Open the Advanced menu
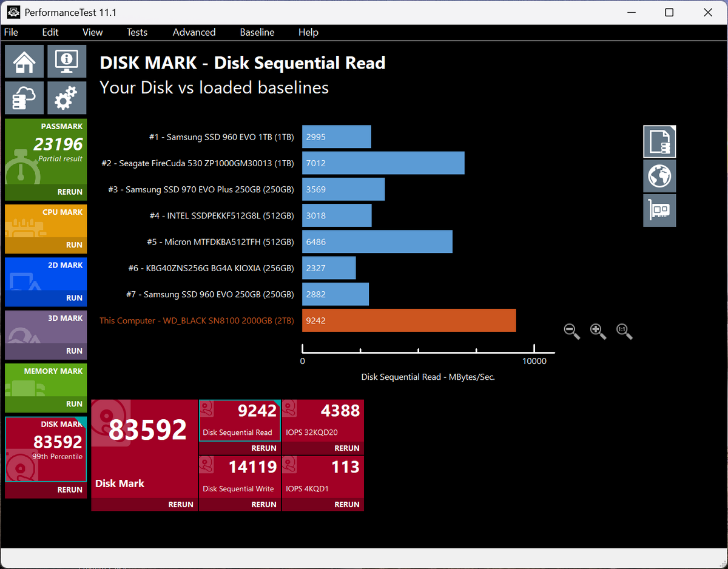 194,32
